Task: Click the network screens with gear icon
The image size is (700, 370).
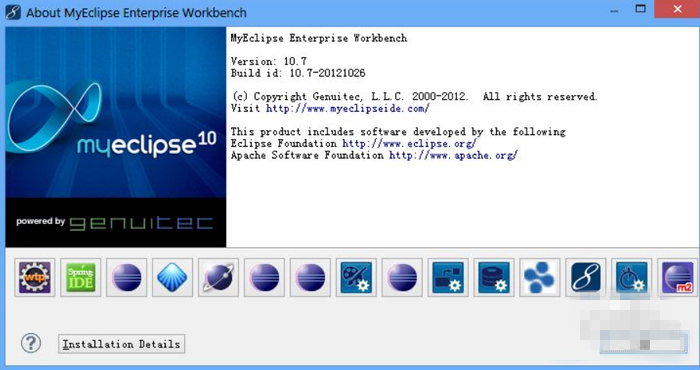Action: (x=448, y=277)
